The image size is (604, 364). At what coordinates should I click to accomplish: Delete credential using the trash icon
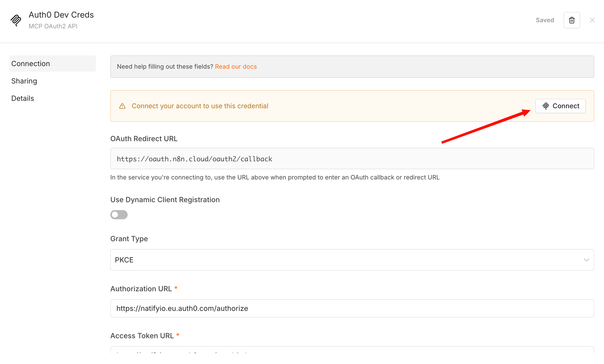pos(572,20)
